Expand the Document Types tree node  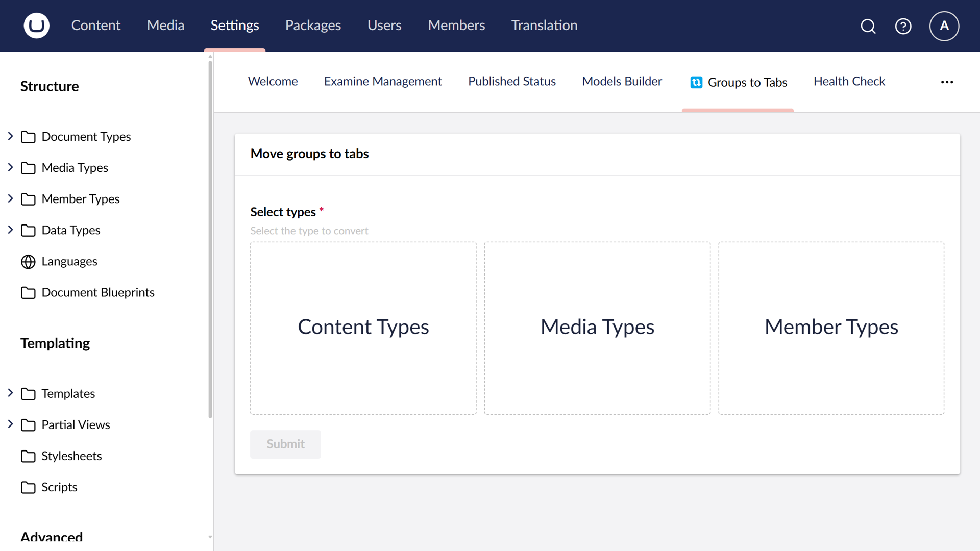tap(10, 136)
